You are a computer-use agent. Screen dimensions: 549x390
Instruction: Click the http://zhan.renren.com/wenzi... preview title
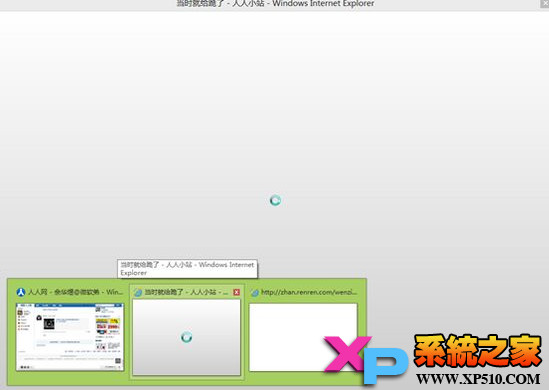coord(309,292)
